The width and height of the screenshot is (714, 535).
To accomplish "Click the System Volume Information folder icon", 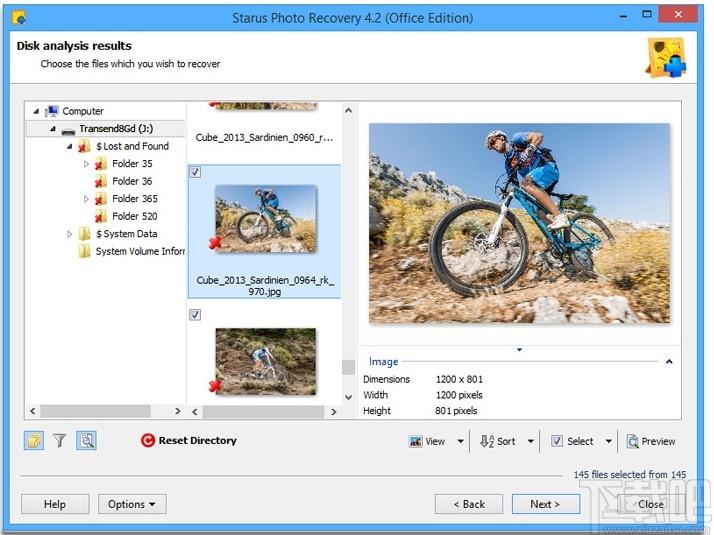I will click(84, 251).
